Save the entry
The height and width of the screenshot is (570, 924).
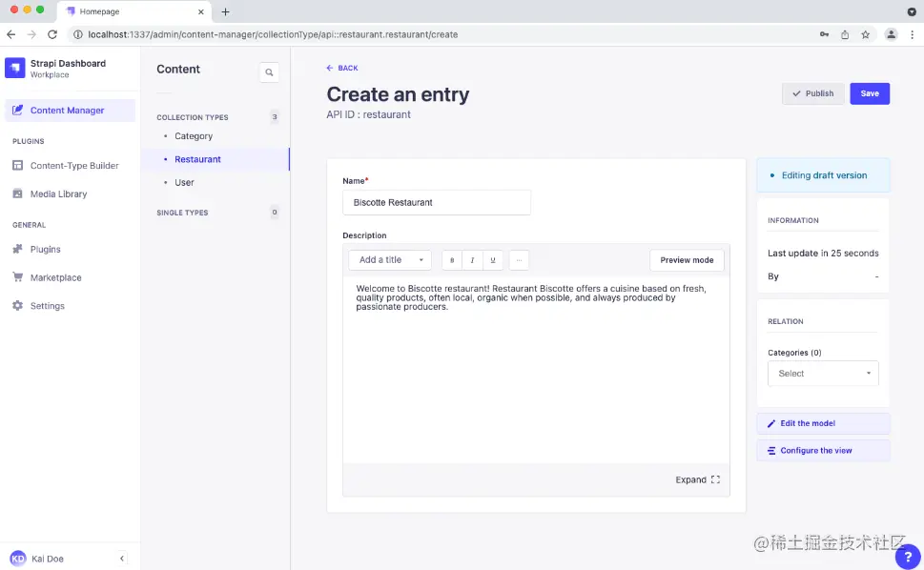point(870,93)
